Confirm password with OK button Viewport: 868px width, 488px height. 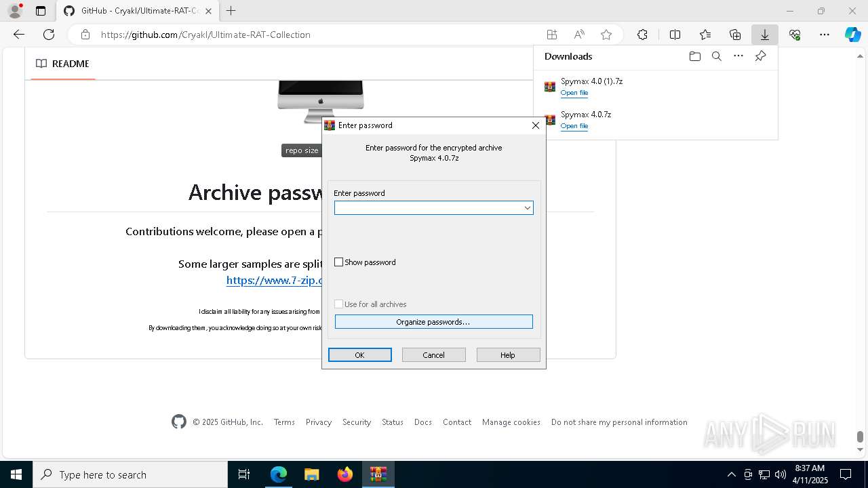click(x=360, y=355)
